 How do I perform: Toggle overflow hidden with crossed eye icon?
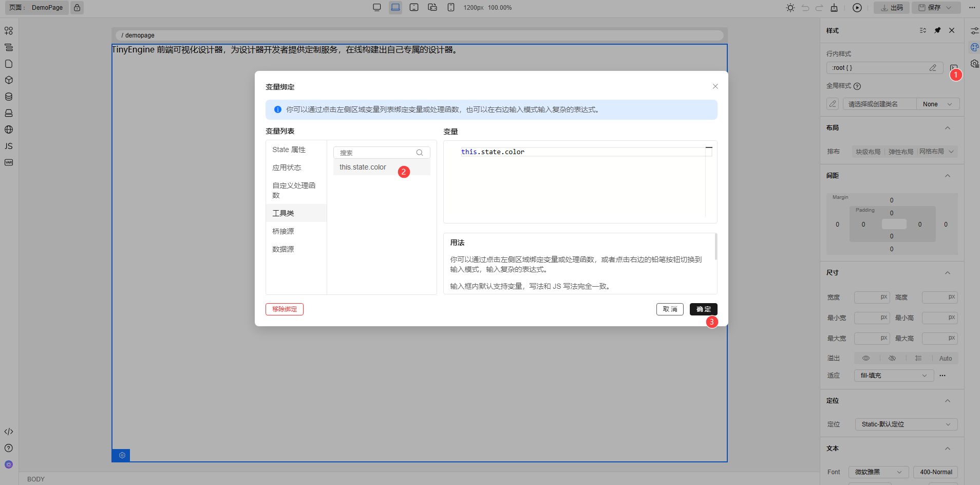click(x=892, y=358)
